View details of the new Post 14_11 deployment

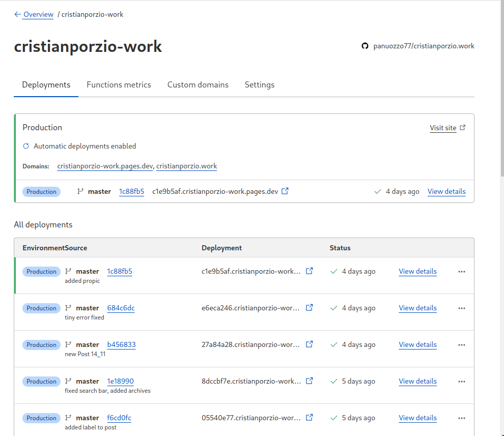tap(417, 344)
